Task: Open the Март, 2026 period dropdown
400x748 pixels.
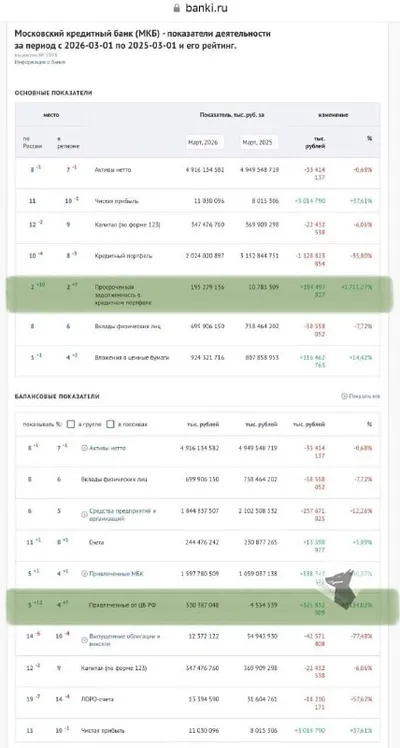Action: [x=205, y=142]
